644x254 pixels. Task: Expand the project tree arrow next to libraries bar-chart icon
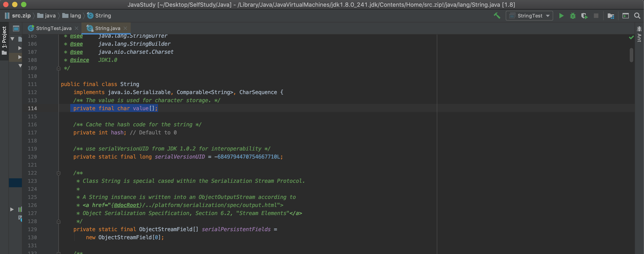[12, 209]
